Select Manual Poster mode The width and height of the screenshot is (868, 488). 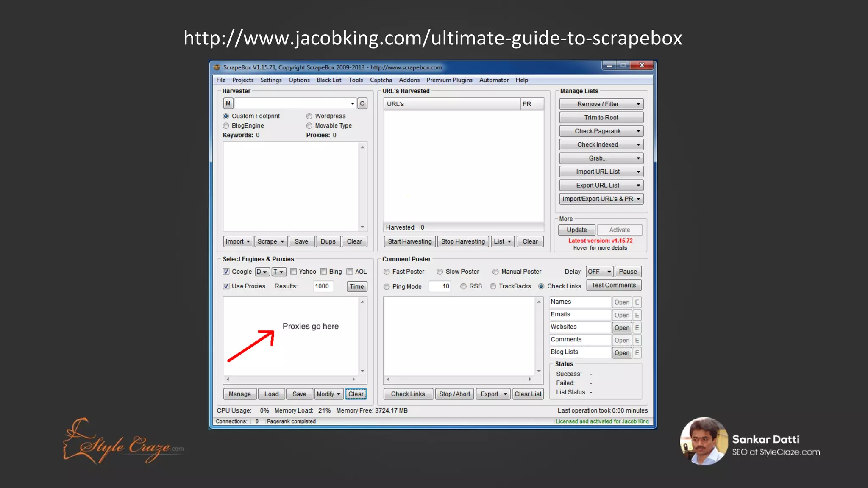point(495,272)
